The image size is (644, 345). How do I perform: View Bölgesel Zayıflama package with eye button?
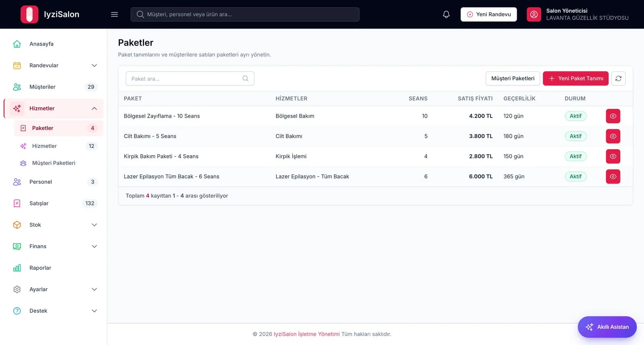pyautogui.click(x=613, y=116)
